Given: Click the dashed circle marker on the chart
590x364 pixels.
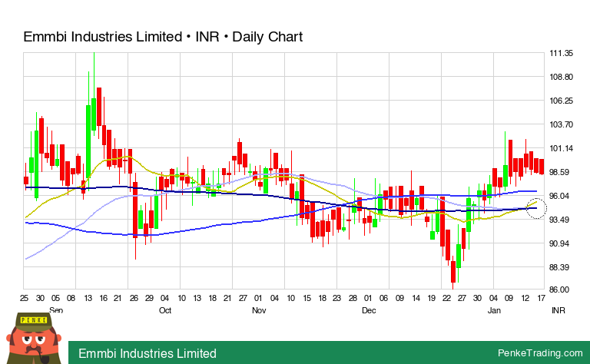Looking at the screenshot, I should pos(536,208).
